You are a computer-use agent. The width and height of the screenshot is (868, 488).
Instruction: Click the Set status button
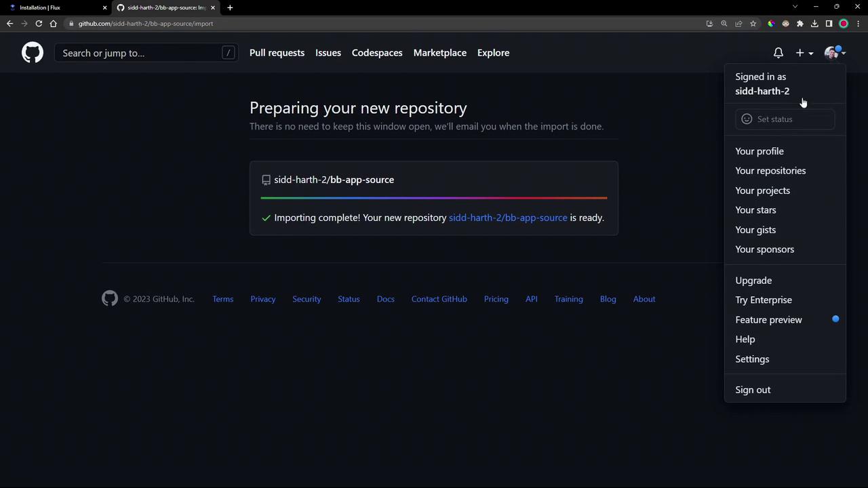point(785,119)
